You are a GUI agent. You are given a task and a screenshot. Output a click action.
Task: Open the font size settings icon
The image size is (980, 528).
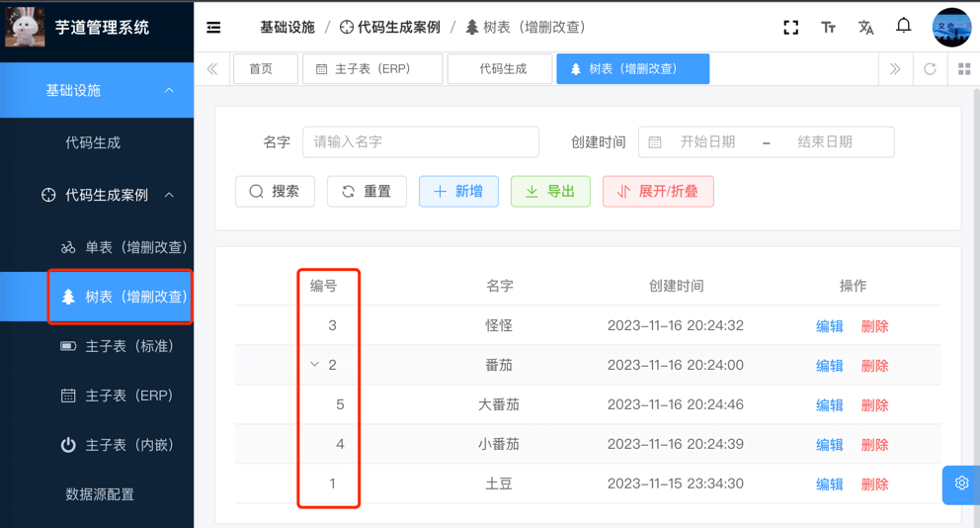[828, 28]
